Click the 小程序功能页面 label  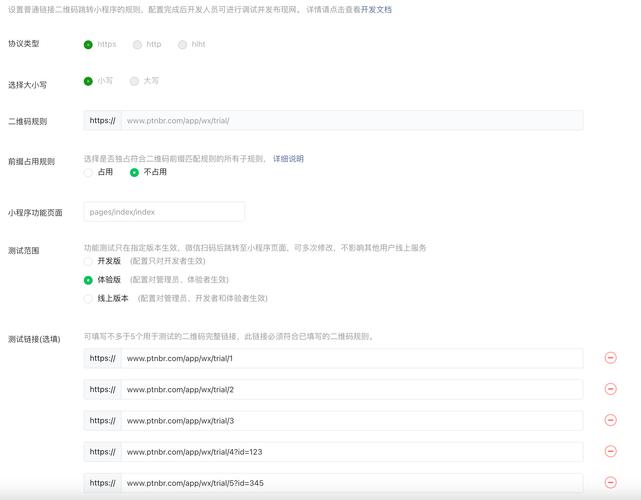35,212
